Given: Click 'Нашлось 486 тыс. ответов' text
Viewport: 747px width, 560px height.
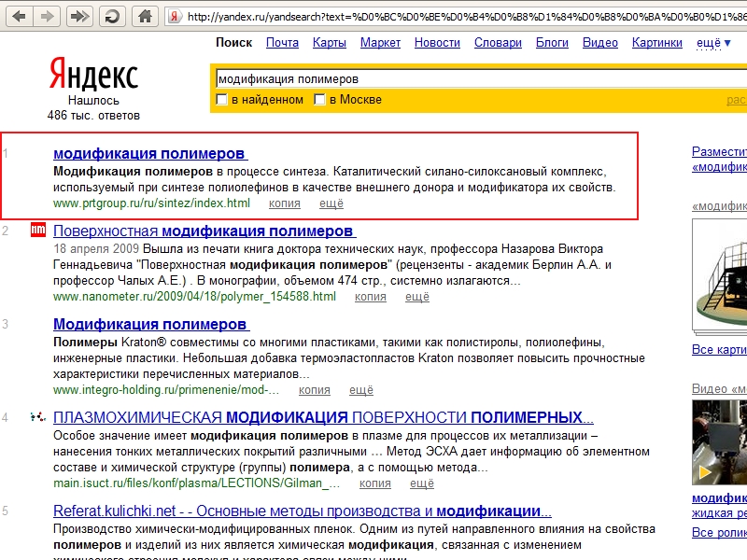Looking at the screenshot, I should click(93, 107).
